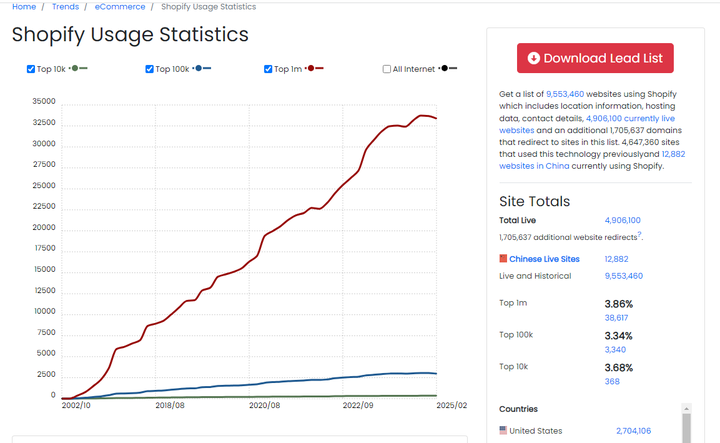This screenshot has width=720, height=443.
Task: Click the 3.34% Top 100k percentage
Action: [x=619, y=336]
